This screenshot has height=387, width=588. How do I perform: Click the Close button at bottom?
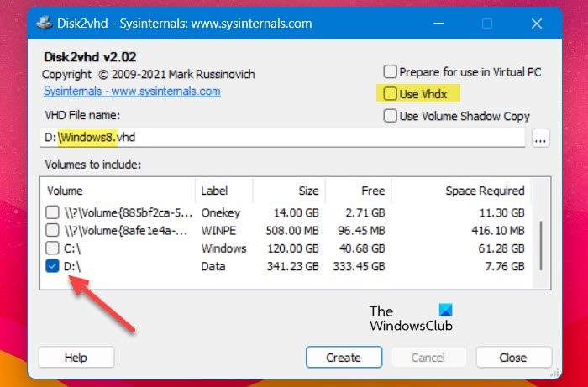tap(513, 358)
